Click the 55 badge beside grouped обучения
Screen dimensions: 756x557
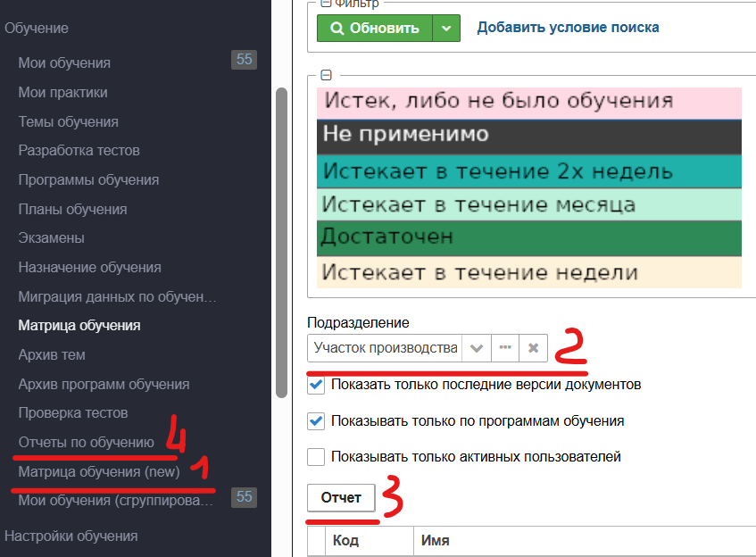tap(244, 497)
